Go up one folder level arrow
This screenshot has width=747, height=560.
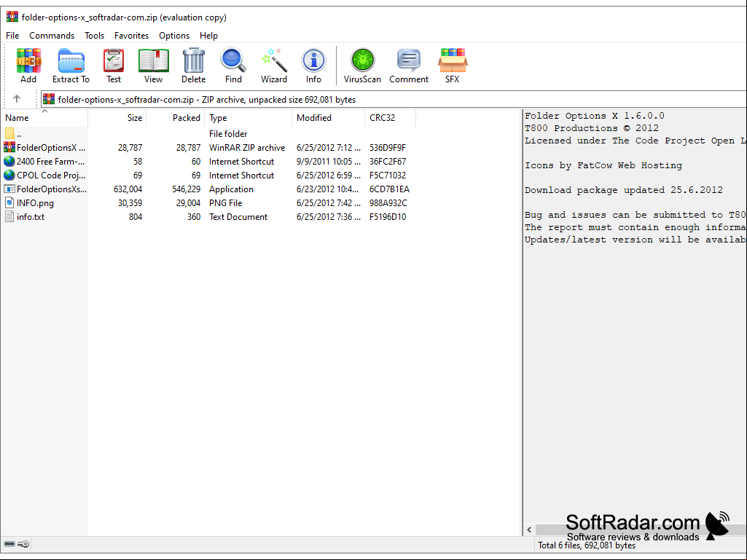pyautogui.click(x=17, y=98)
